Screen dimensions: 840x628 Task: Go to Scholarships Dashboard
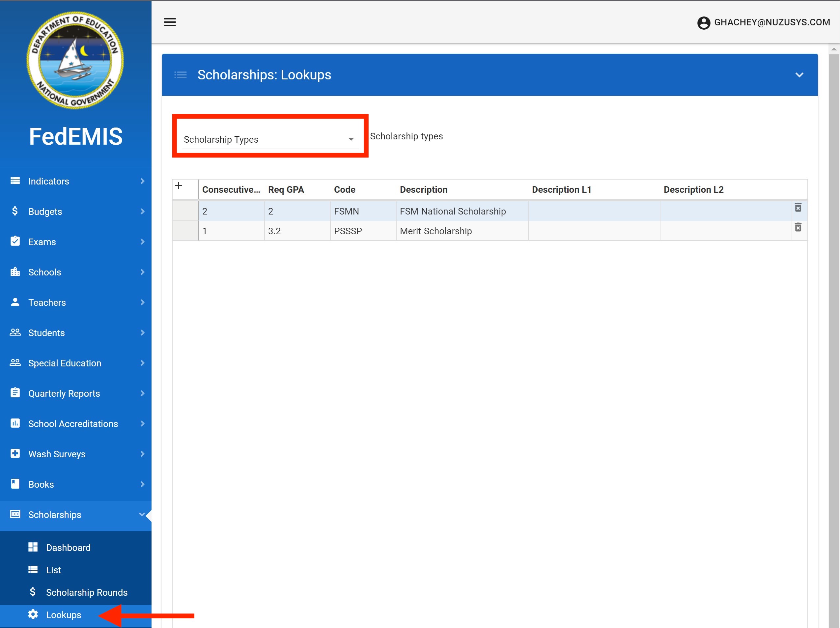(x=68, y=548)
